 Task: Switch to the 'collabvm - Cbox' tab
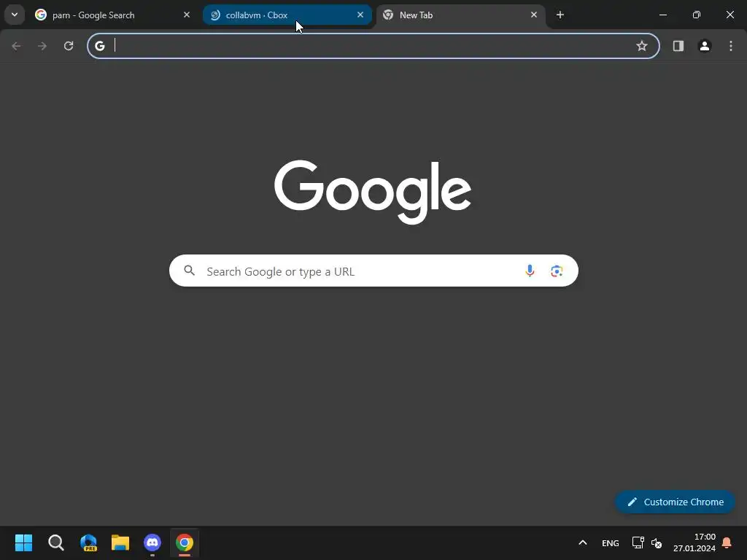(x=287, y=15)
